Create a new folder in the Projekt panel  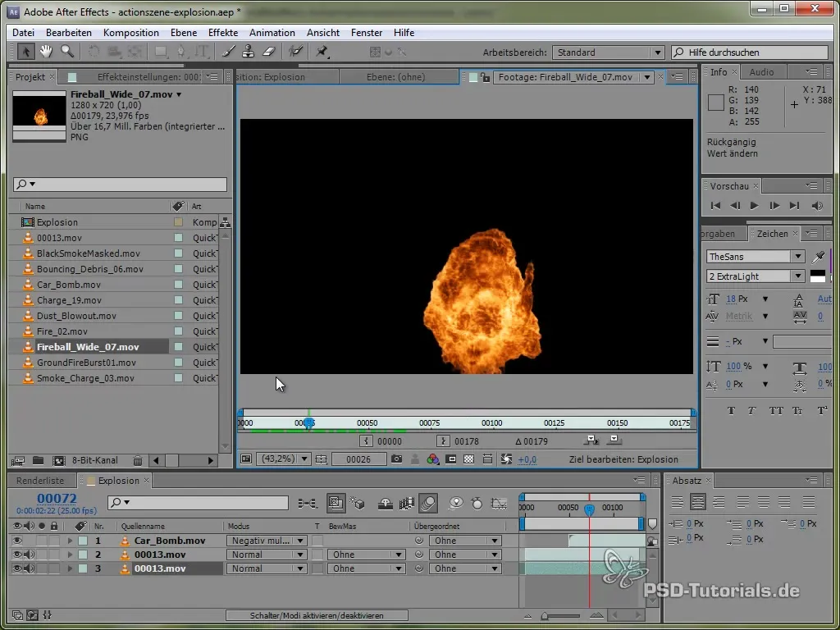click(38, 461)
